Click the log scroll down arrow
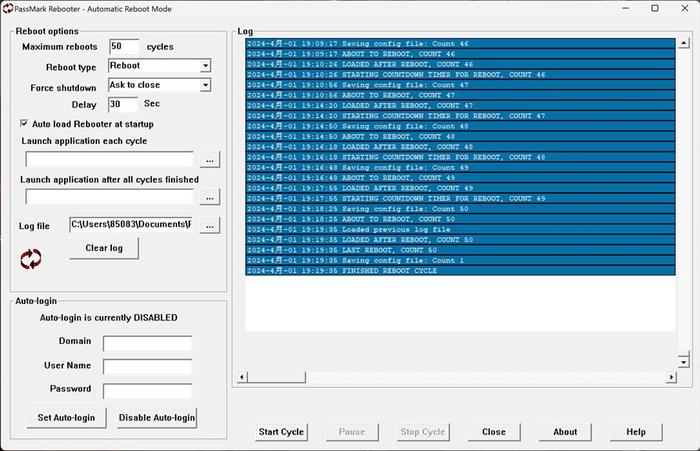Viewport: 700px width, 451px height. coord(683,361)
